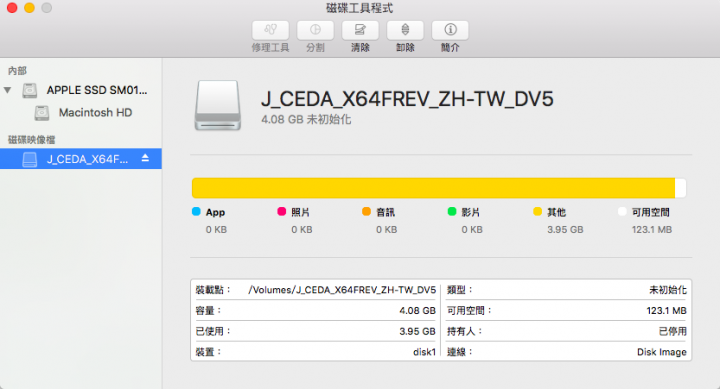Select the 清除 erase toolbar icon
This screenshot has height=389, width=720.
pos(360,30)
